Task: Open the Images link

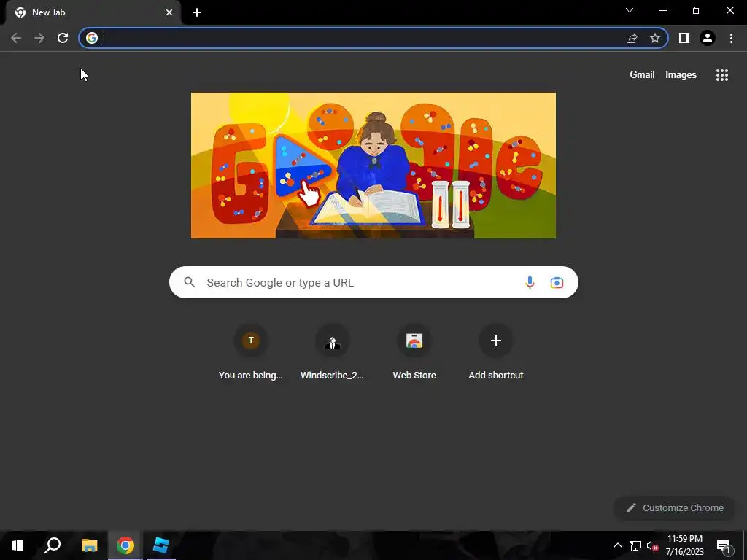Action: pos(681,75)
